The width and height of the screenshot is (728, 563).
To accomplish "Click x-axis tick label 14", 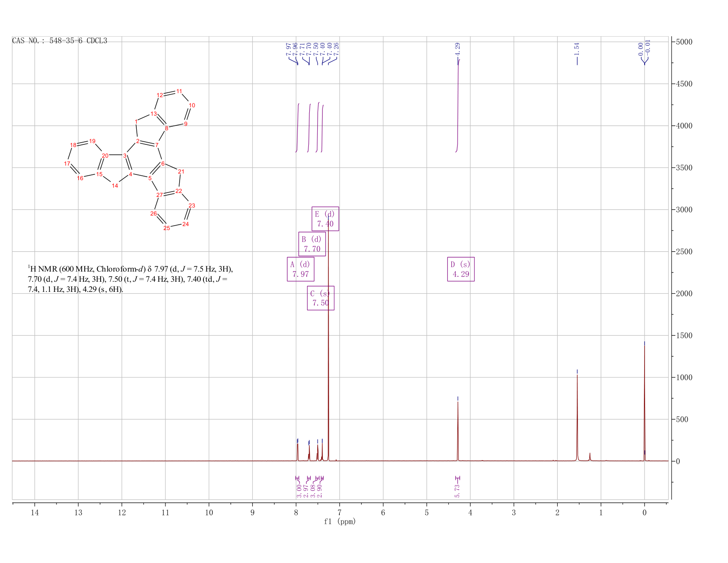I will coord(35,513).
